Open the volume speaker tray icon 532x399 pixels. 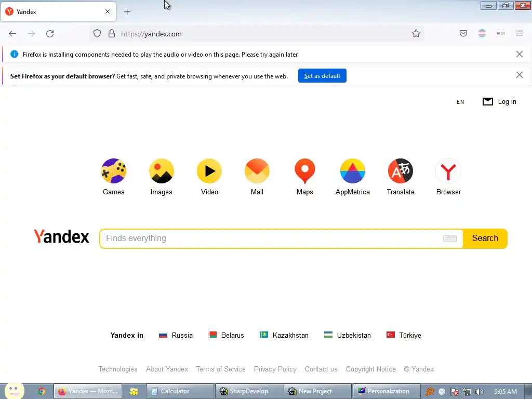[479, 392]
